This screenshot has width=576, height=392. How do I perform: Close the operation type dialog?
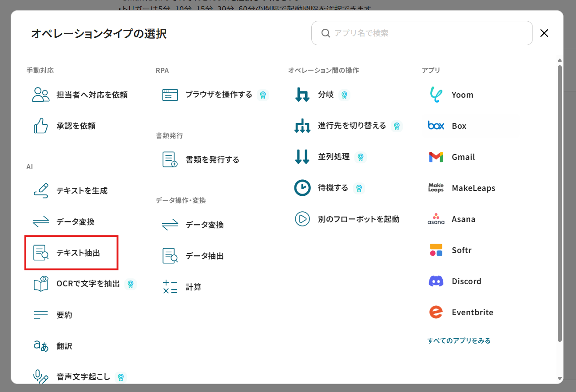[x=544, y=33]
